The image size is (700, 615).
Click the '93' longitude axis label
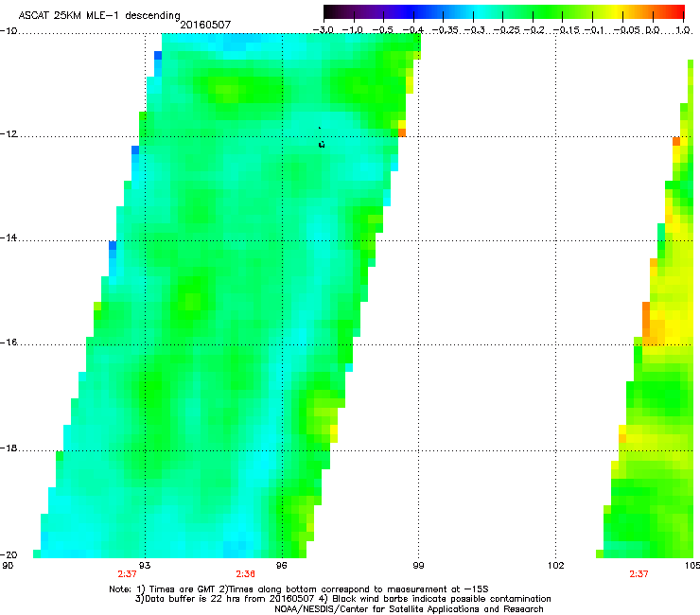(145, 566)
